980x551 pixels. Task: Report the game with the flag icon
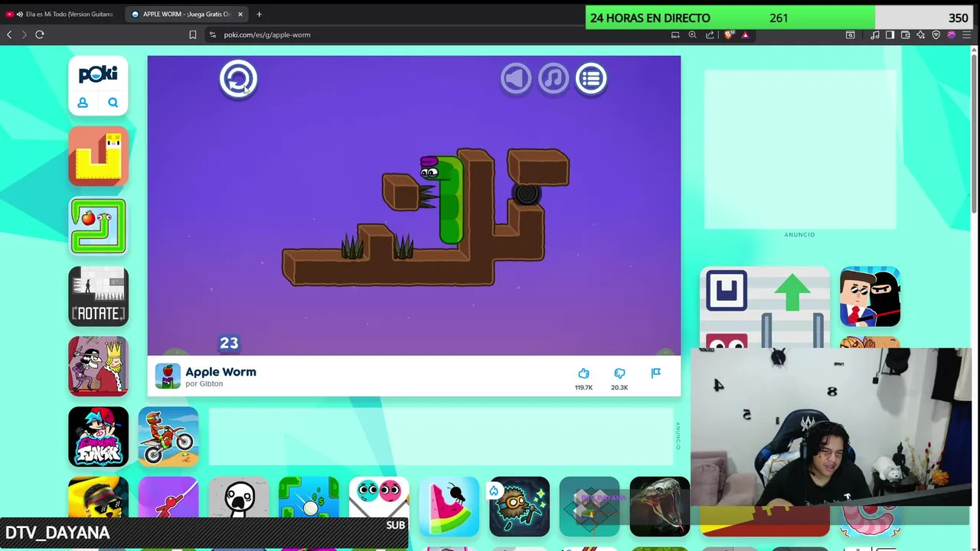tap(655, 373)
